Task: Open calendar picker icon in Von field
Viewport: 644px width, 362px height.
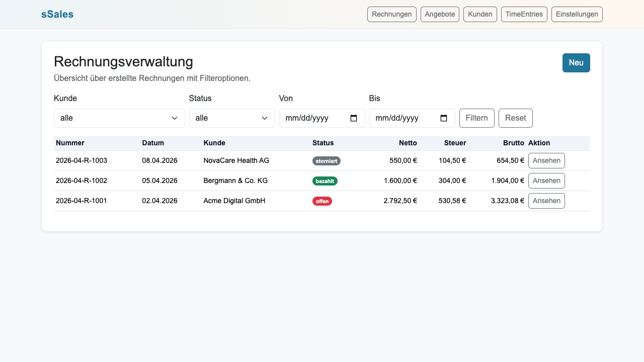Action: [354, 118]
